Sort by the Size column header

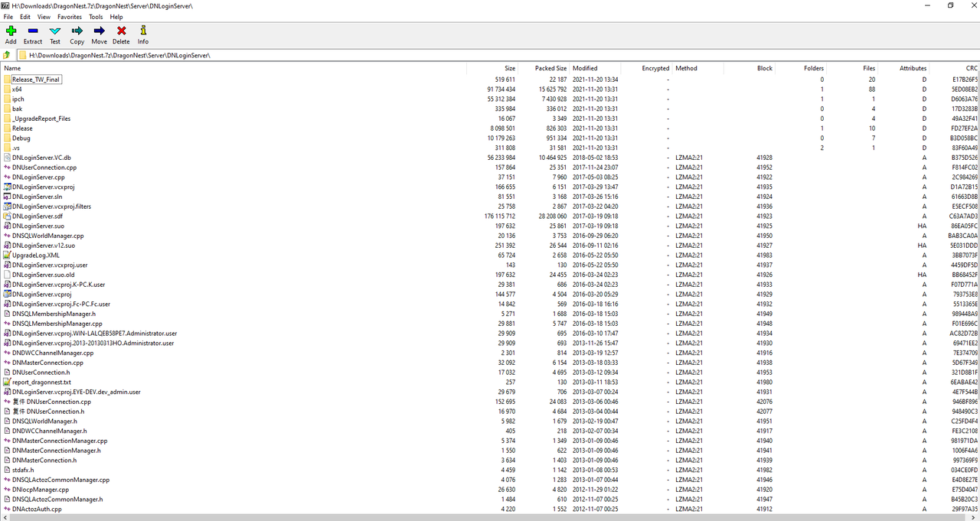pos(510,68)
